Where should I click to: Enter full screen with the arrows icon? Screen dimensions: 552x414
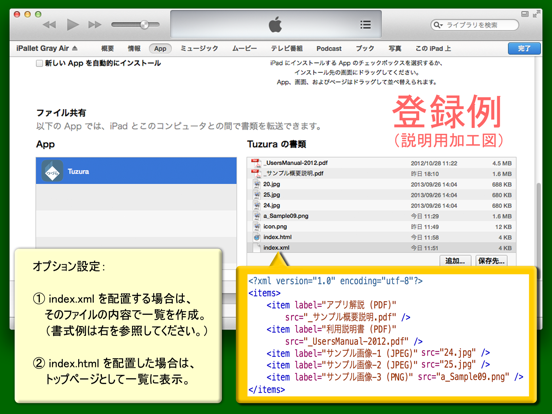click(x=536, y=14)
